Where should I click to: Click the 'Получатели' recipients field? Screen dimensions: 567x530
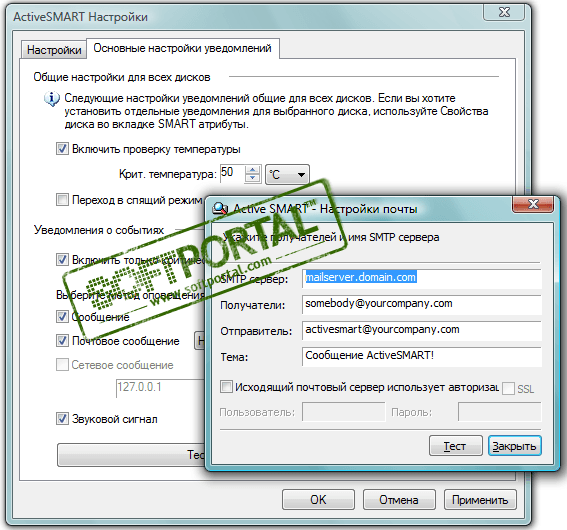pyautogui.click(x=421, y=304)
